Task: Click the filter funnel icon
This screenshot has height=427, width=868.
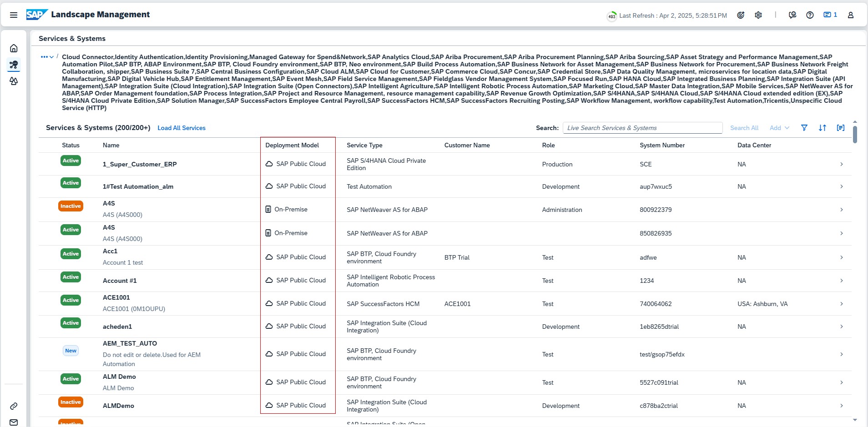Action: pyautogui.click(x=804, y=128)
